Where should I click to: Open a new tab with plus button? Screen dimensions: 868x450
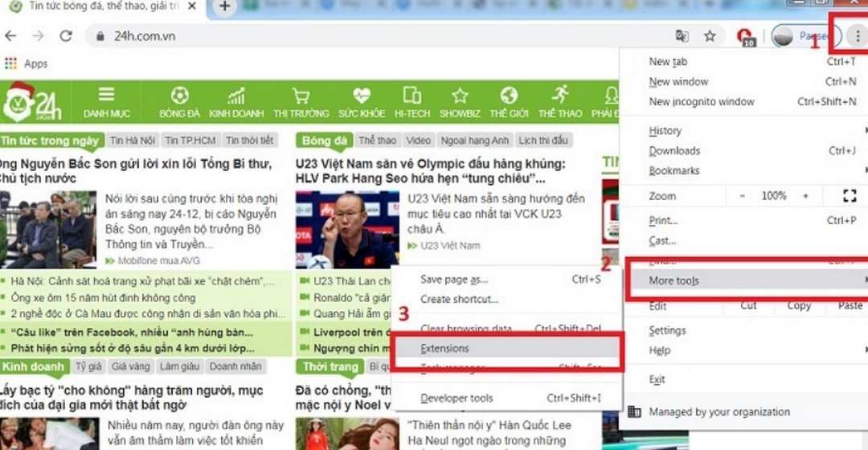pos(225,6)
